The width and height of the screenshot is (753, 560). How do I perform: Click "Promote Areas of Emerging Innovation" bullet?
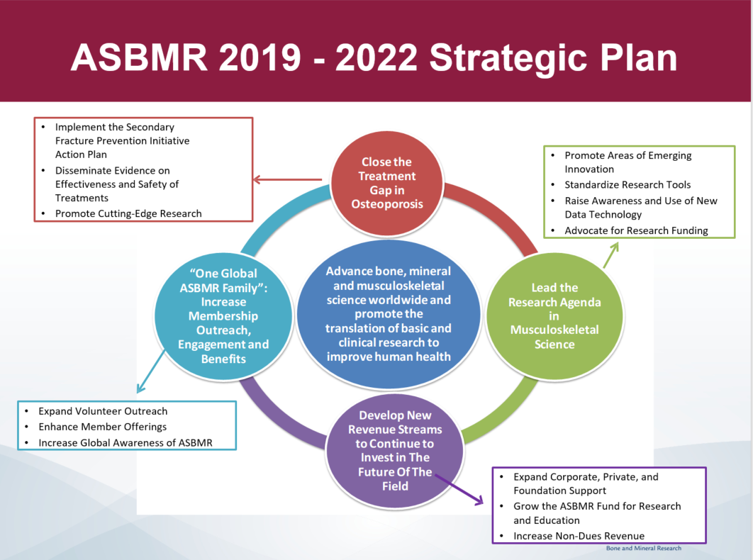coord(627,162)
